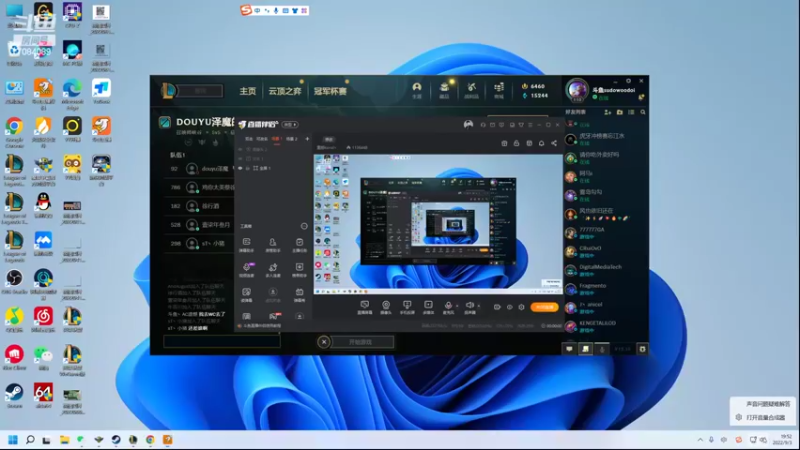The height and width of the screenshot is (450, 800).
Task: Click the League of Legends logo emblem
Action: 168,91
